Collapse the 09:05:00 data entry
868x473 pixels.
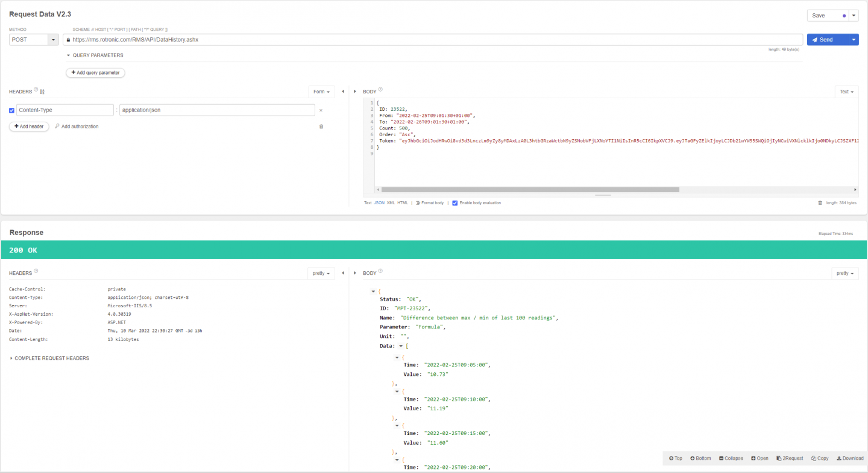(397, 357)
